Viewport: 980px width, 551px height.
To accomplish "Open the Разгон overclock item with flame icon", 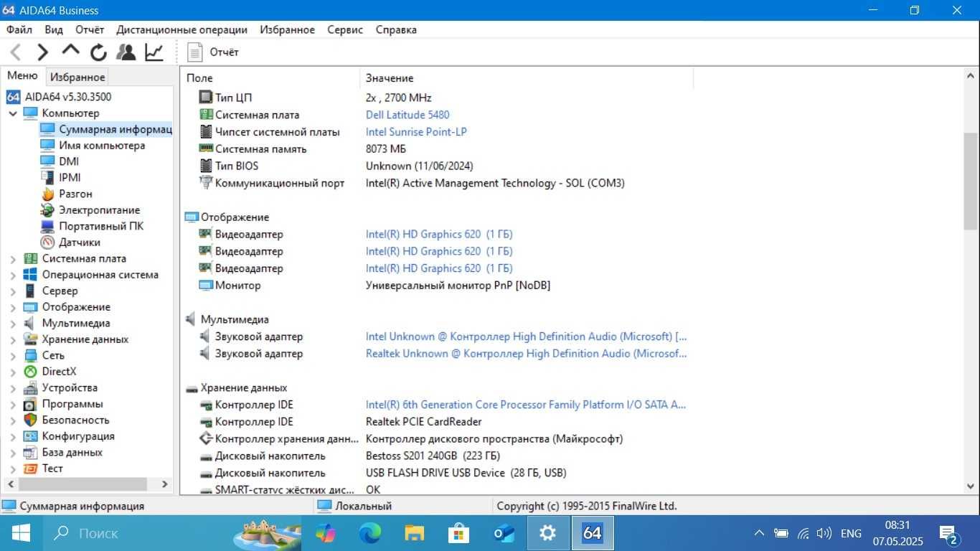I will tap(75, 194).
